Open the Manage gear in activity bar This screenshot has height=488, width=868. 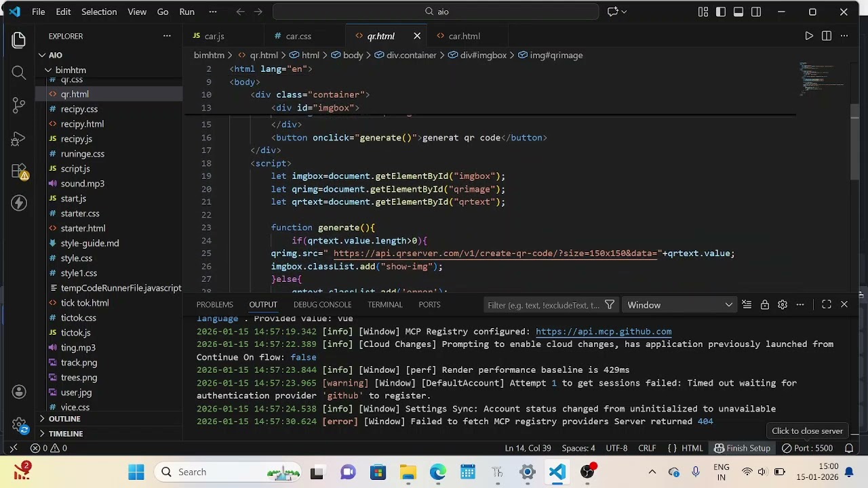pyautogui.click(x=19, y=425)
